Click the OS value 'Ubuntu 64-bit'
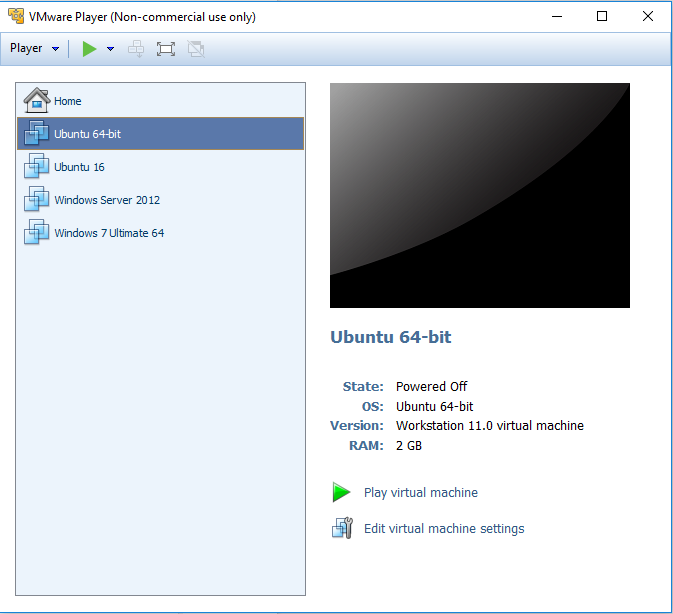Viewport: 673px width, 614px height. (434, 406)
